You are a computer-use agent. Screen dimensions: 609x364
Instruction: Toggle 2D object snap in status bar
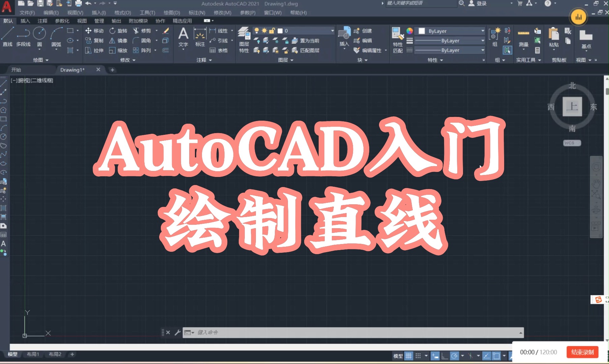[x=496, y=356]
